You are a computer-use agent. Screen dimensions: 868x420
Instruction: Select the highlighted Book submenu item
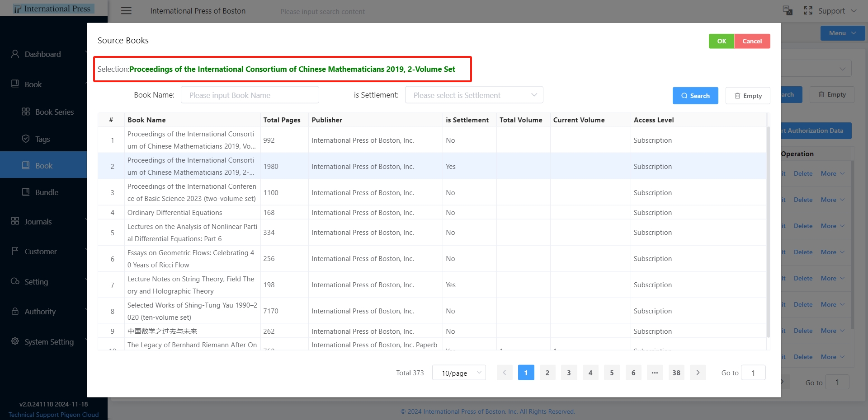point(43,166)
